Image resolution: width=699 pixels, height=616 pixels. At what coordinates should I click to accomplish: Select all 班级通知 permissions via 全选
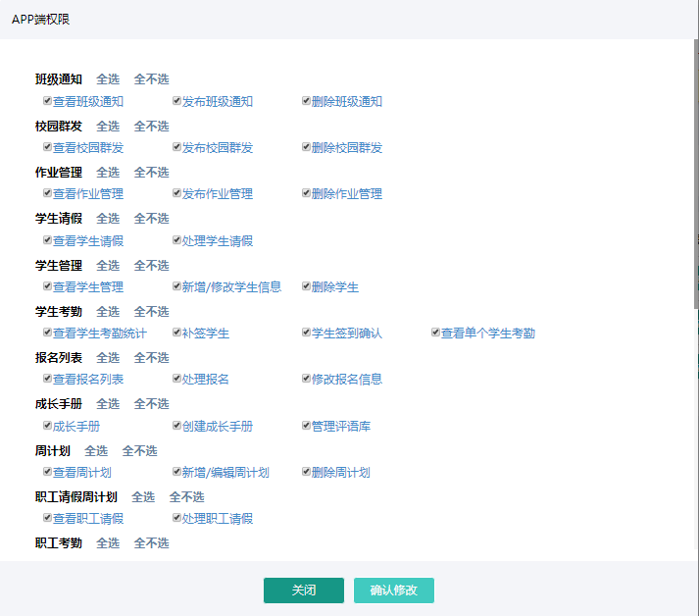pyautogui.click(x=108, y=79)
